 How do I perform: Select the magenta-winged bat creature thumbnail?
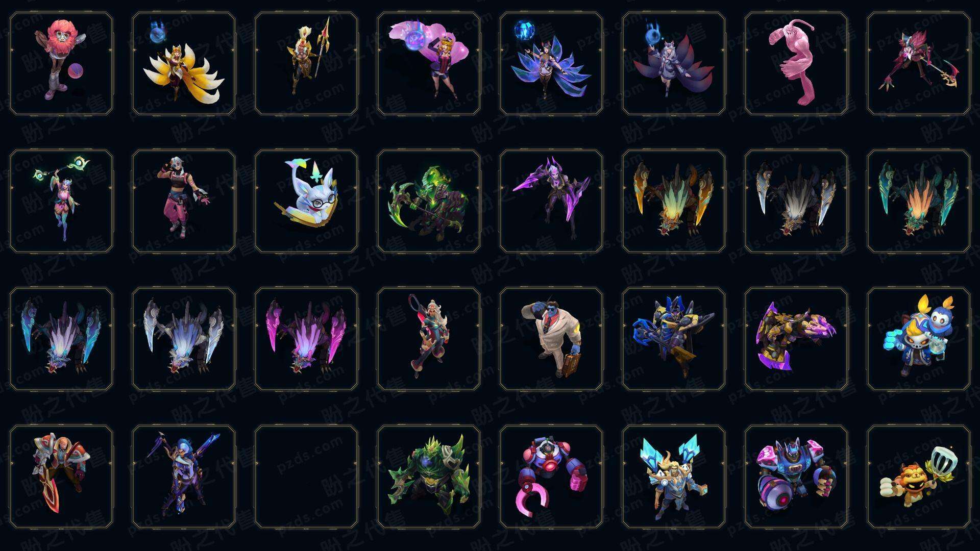[306, 339]
